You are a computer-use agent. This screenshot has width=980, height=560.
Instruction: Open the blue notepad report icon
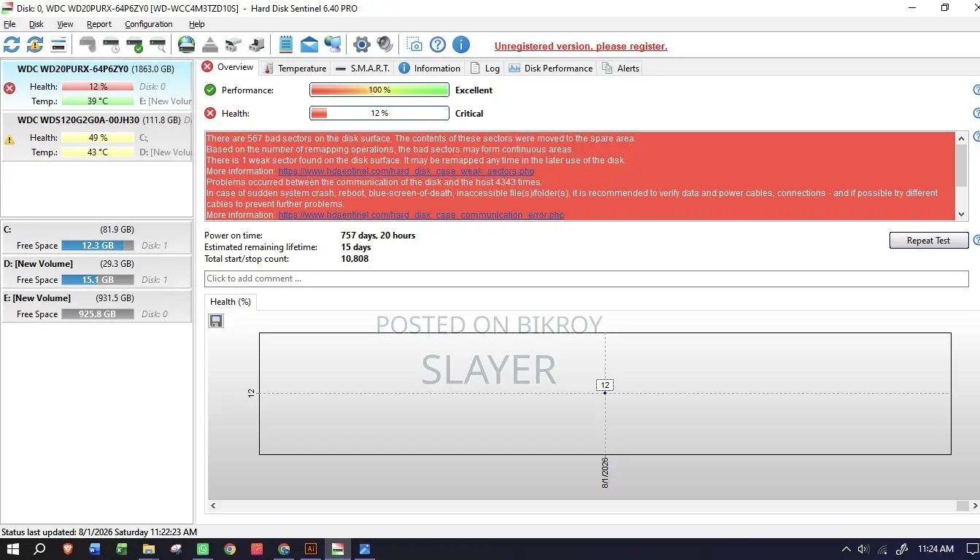(x=286, y=45)
